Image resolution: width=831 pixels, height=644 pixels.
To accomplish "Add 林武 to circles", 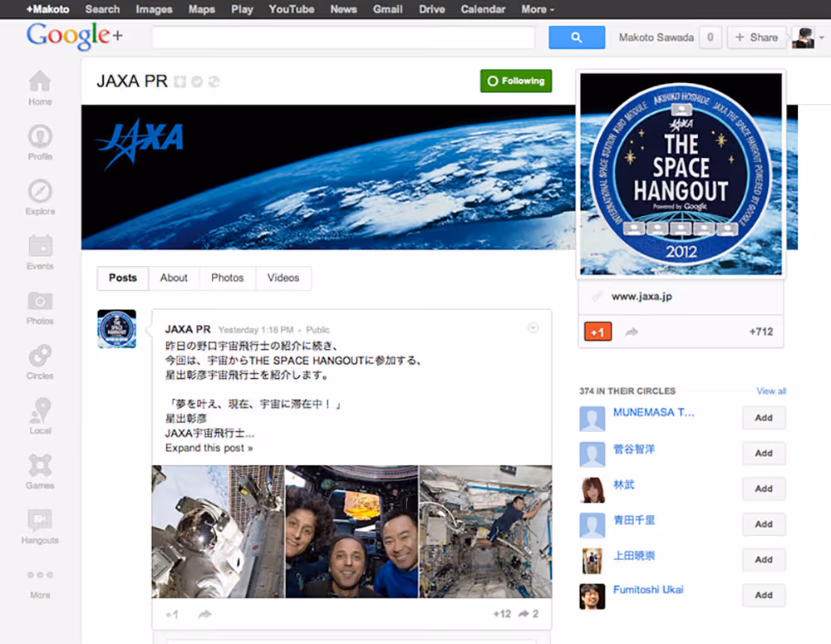I will point(764,489).
